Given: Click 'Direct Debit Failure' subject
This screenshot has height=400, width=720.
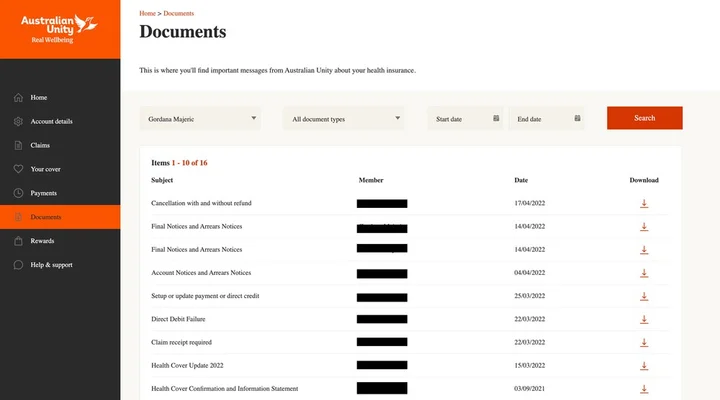Looking at the screenshot, I should coord(178,319).
